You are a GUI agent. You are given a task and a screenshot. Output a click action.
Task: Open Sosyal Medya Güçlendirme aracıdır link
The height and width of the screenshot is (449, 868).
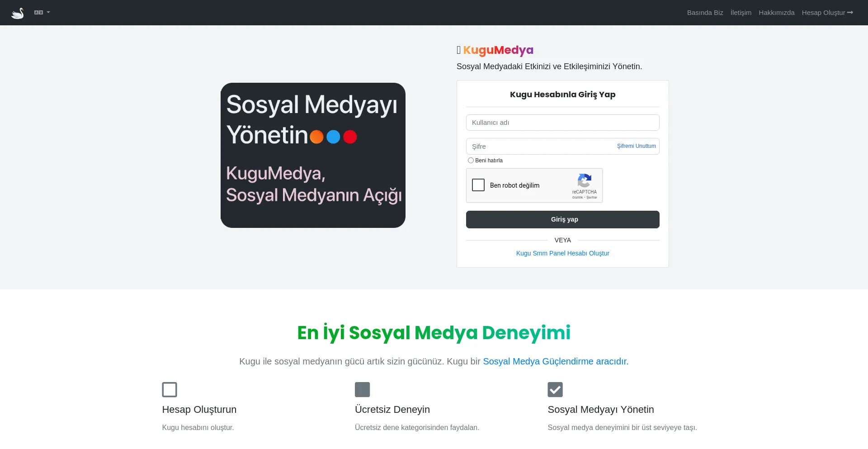(x=556, y=361)
